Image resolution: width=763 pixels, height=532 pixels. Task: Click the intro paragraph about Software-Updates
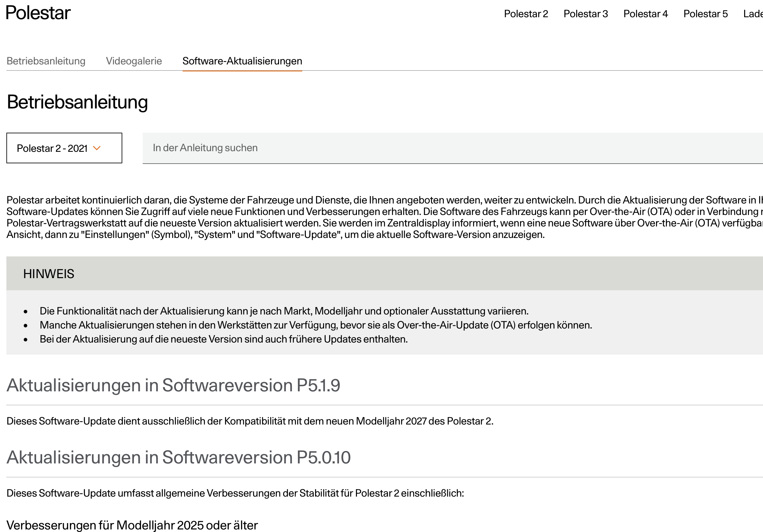coord(384,217)
